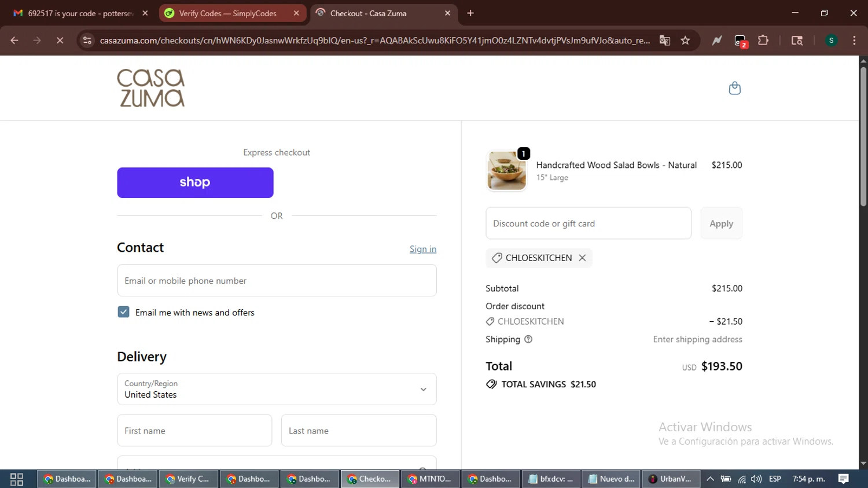Go back to previous browser page
Image resolution: width=868 pixels, height=488 pixels.
[x=14, y=41]
